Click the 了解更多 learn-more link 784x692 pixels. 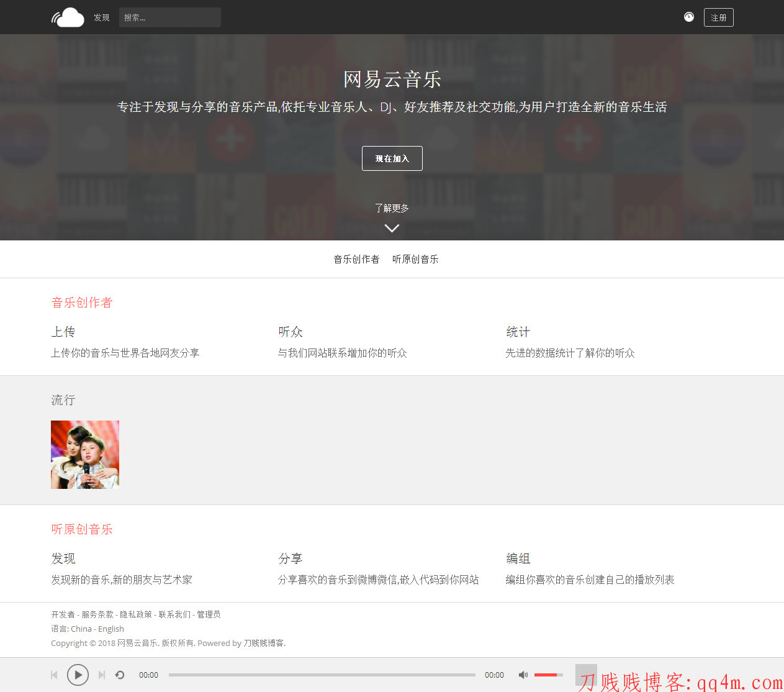[392, 208]
